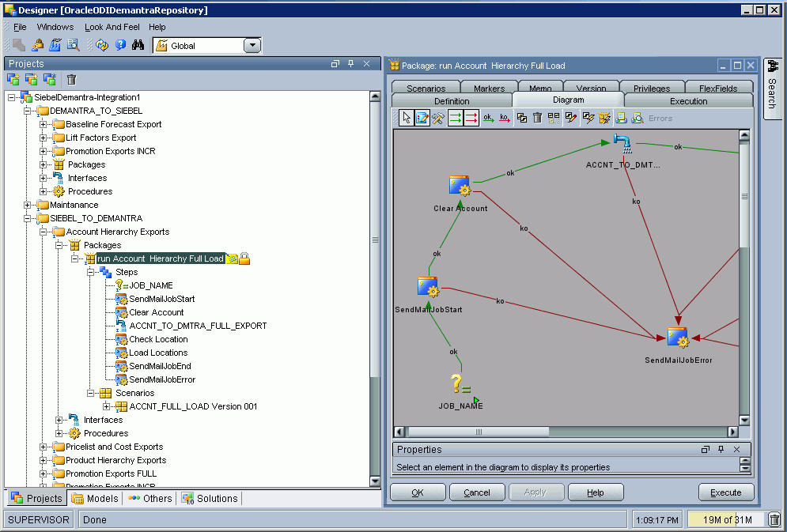Collapse the Account Hierarchy Exports folder
787x532 pixels.
44,232
